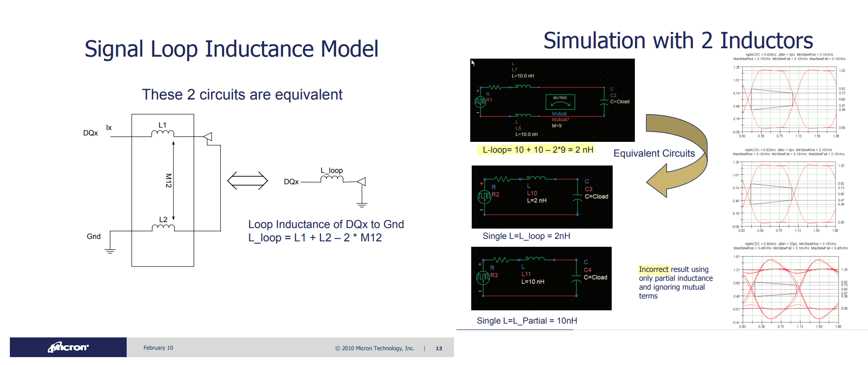868x365 pixels.
Task: Click the R1 pulse source symbol
Action: click(480, 101)
